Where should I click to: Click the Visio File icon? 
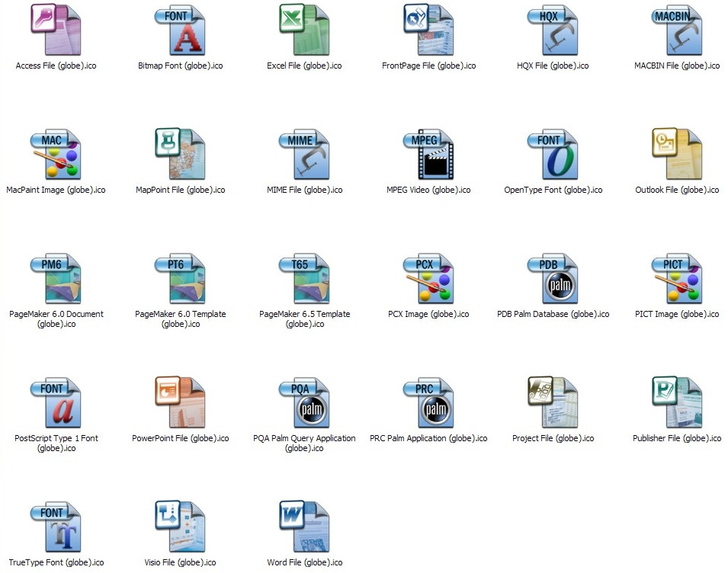pos(180,527)
